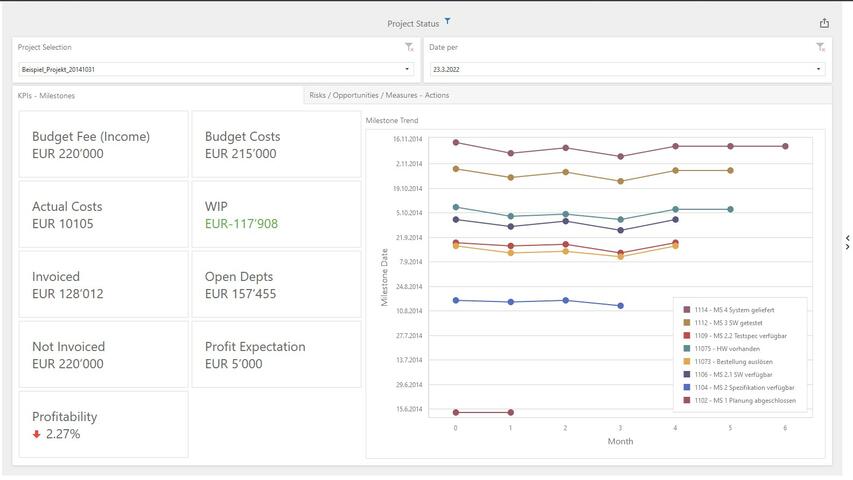Clear the Date per filter
The height and width of the screenshot is (480, 853).
pyautogui.click(x=820, y=47)
